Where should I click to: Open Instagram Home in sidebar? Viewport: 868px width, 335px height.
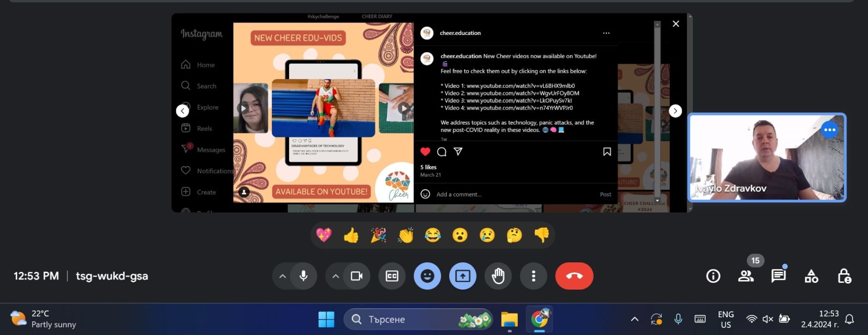[x=198, y=65]
